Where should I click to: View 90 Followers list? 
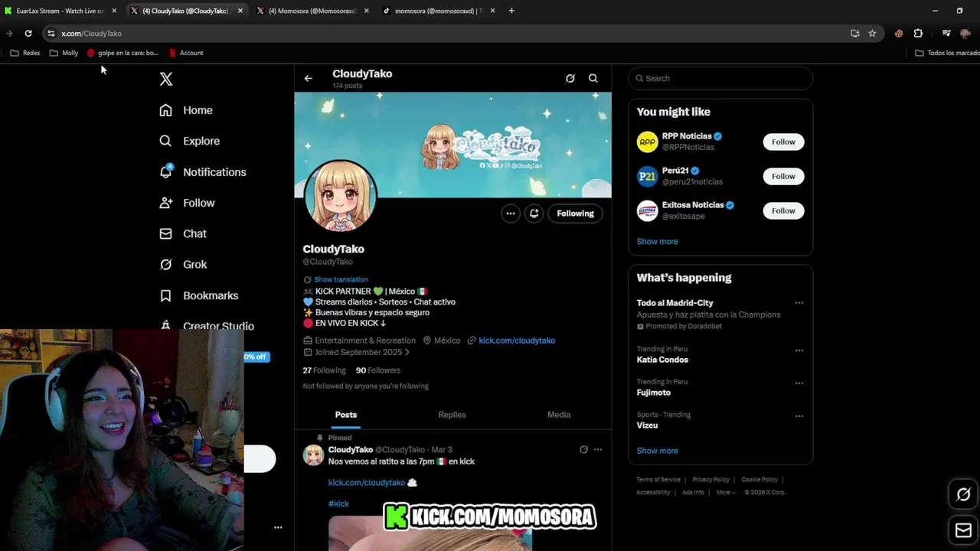click(378, 370)
